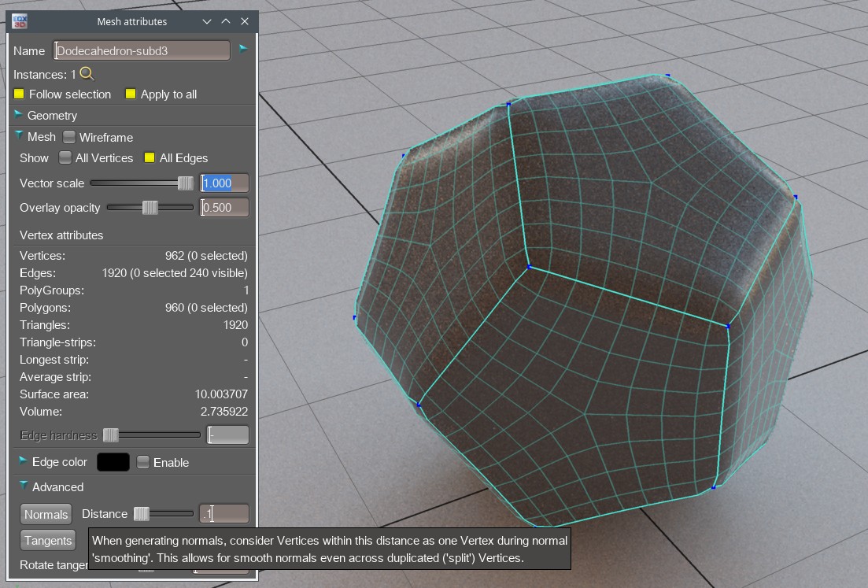Close the Mesh attributes panel
The width and height of the screenshot is (868, 588).
pyautogui.click(x=245, y=21)
